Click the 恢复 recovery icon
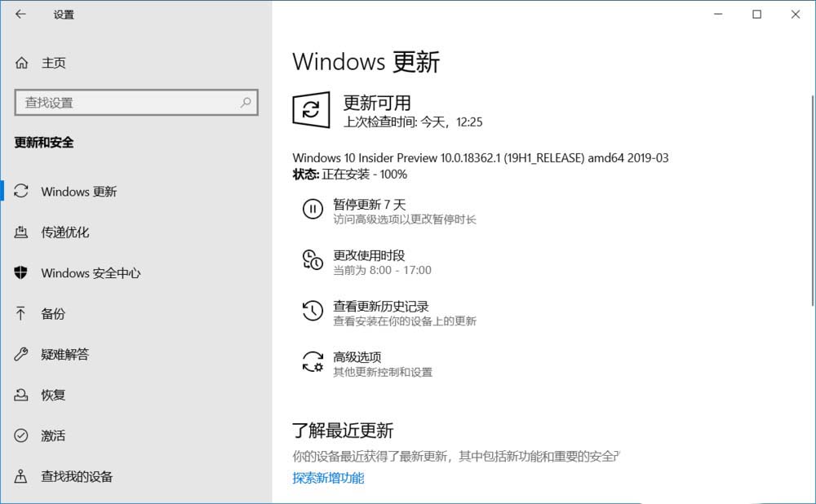Image resolution: width=816 pixels, height=504 pixels. point(21,395)
